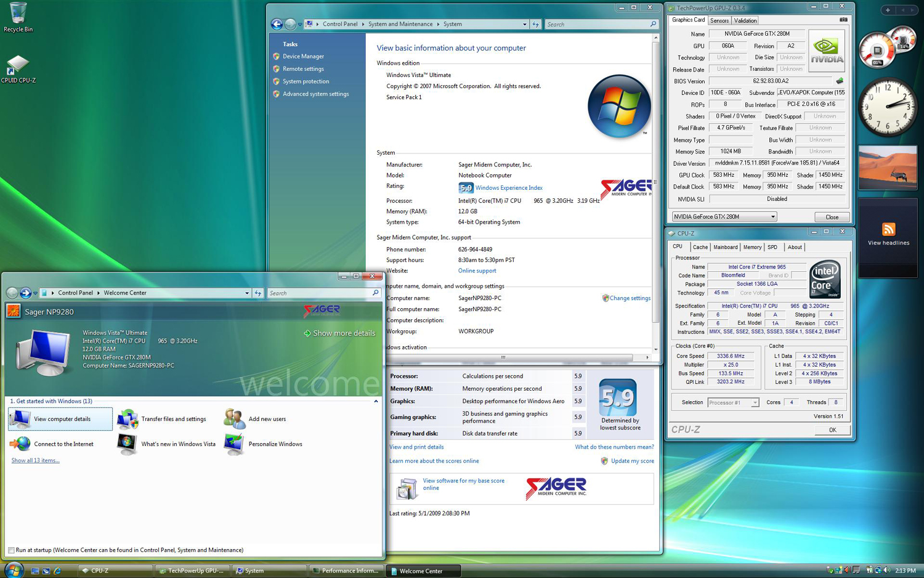
Task: Click the NVIDIA logo in GPU-Z
Action: click(x=827, y=51)
